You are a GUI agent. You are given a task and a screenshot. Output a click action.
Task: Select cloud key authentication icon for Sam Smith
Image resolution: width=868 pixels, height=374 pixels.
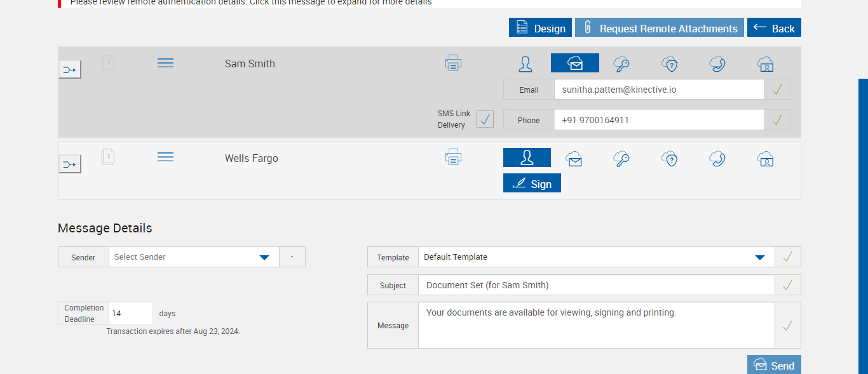click(x=621, y=63)
